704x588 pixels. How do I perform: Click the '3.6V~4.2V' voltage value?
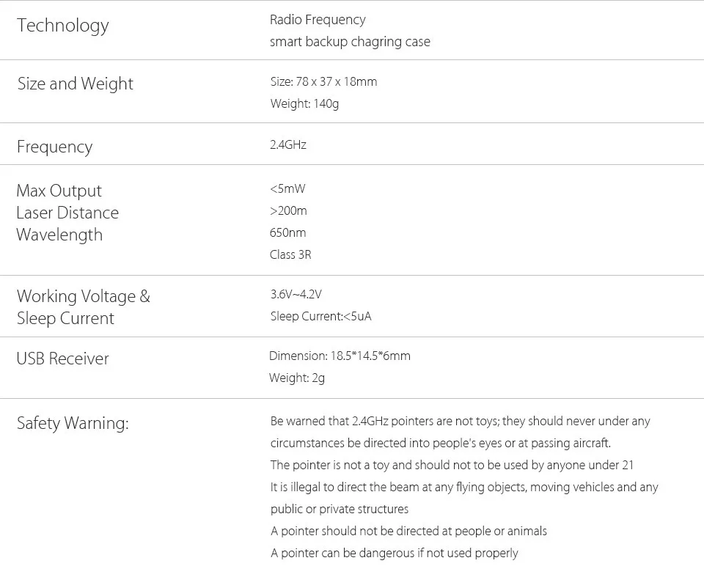coord(296,294)
